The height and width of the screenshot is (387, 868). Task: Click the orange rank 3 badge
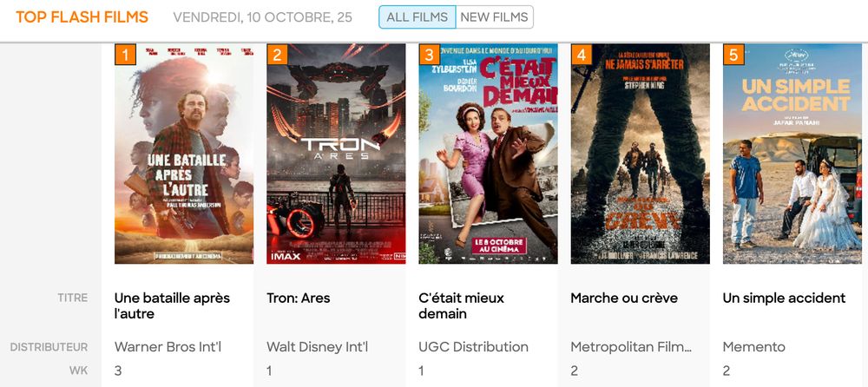(430, 55)
